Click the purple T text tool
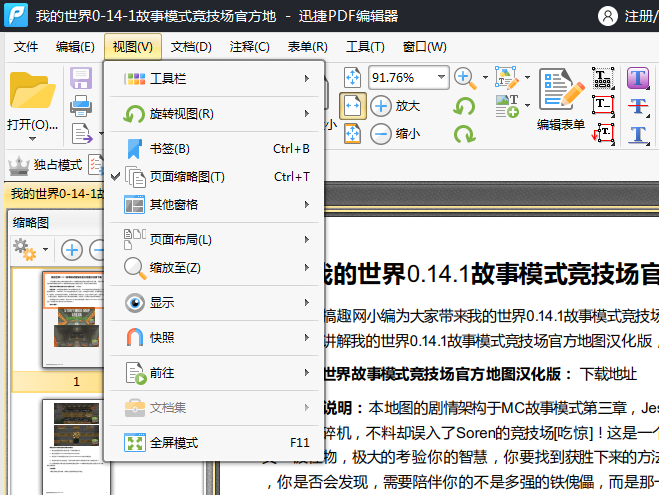The width and height of the screenshot is (659, 495). click(638, 78)
